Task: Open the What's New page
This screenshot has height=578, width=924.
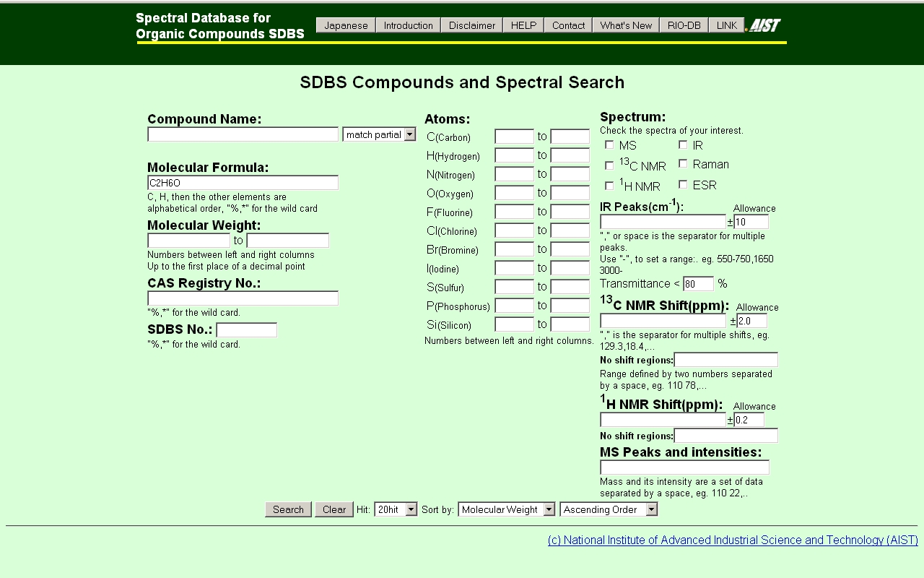Action: 626,25
